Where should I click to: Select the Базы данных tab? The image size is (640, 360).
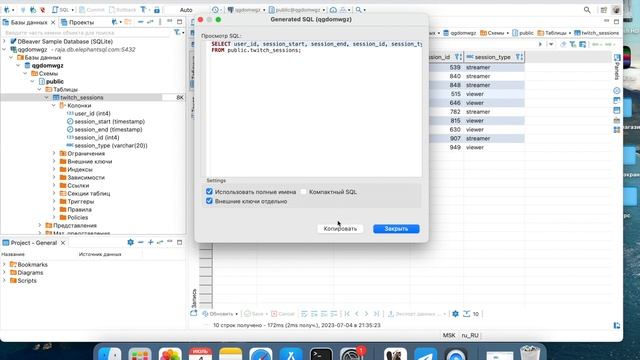click(x=25, y=22)
